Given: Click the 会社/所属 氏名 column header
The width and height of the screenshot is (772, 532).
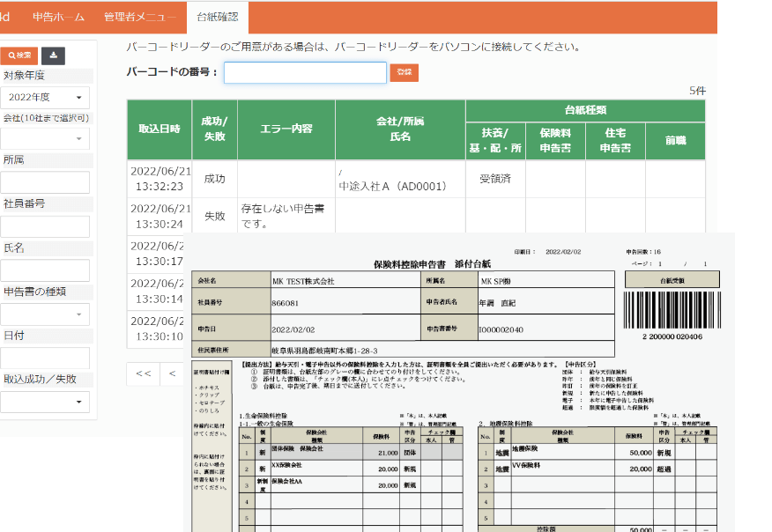Looking at the screenshot, I should [400, 129].
